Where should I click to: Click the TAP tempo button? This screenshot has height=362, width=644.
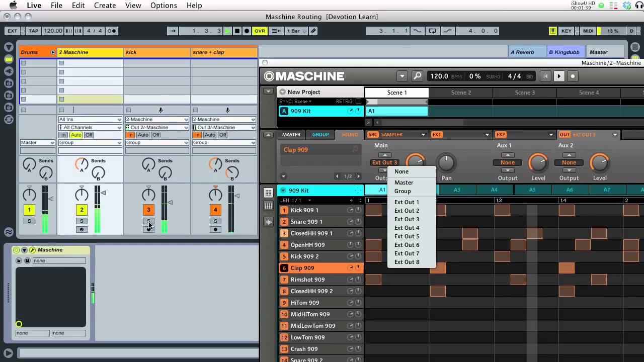33,31
